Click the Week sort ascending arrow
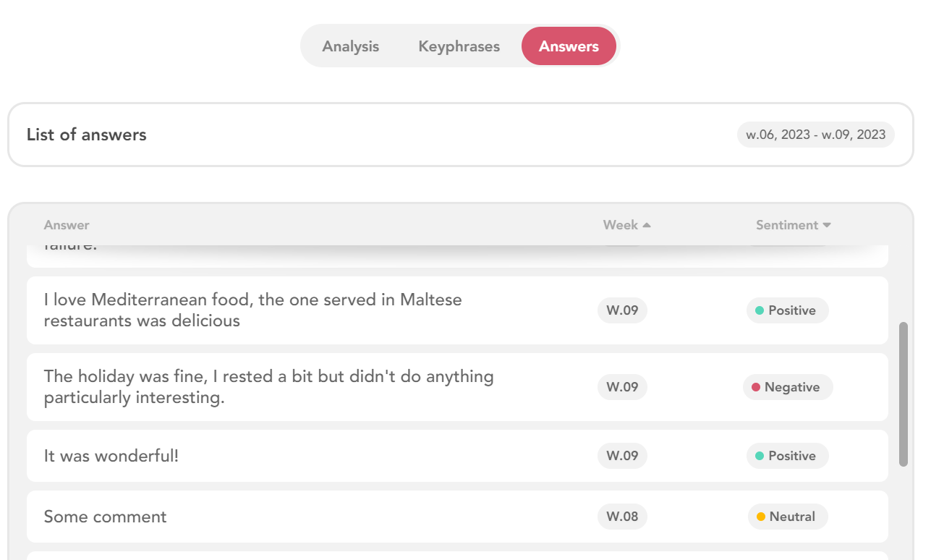Screen dimensions: 931x560 [647, 225]
